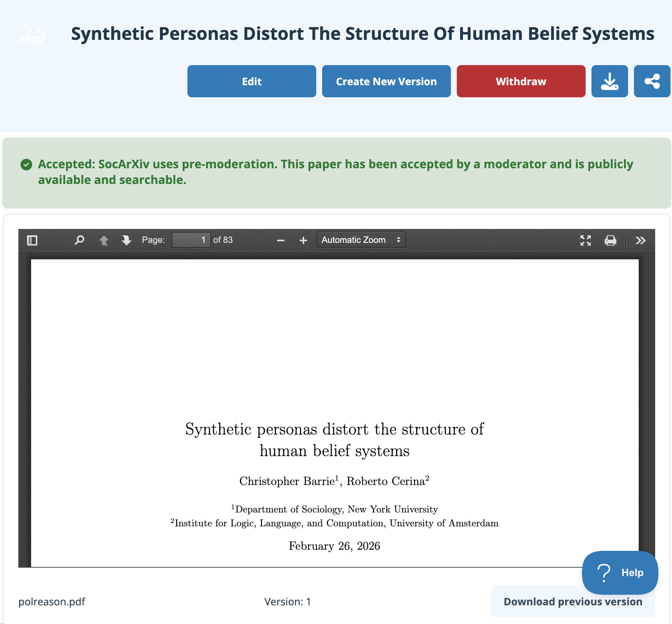Open the PDF find search tool
Image resolution: width=672 pixels, height=624 pixels.
point(79,240)
